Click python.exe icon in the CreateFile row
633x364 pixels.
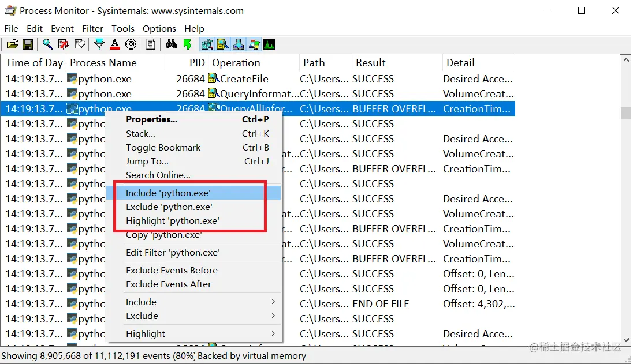click(72, 78)
